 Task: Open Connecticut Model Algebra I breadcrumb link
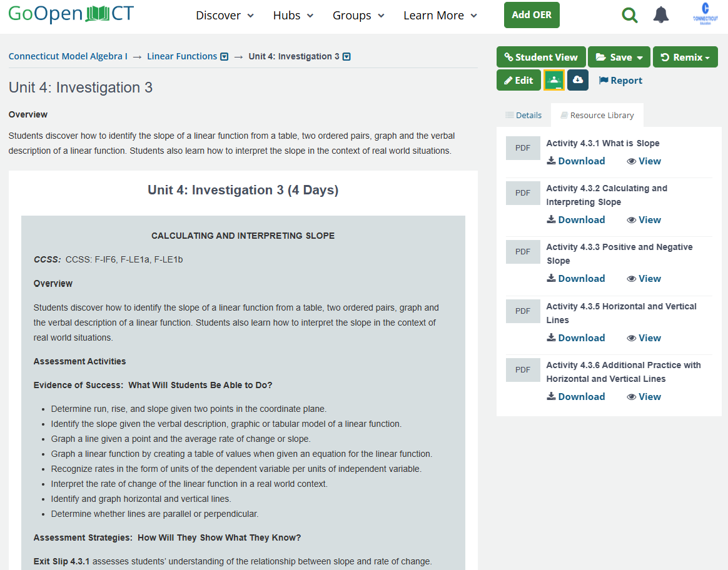pos(68,56)
